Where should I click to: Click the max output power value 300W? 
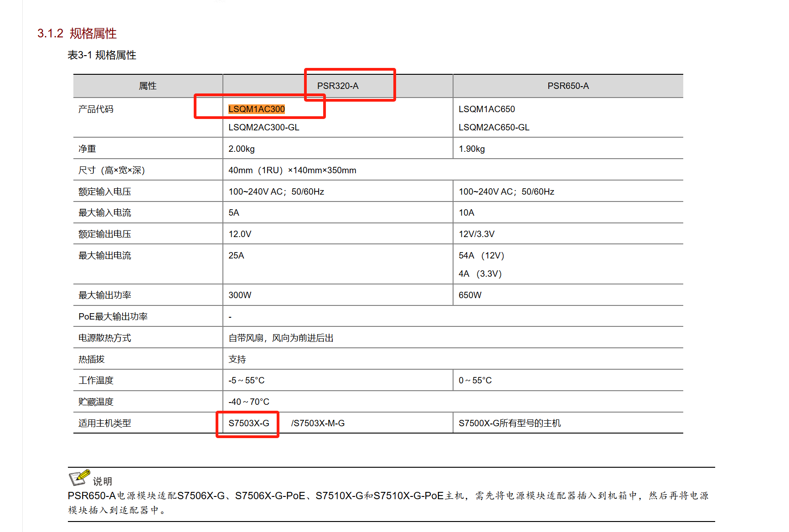click(x=240, y=295)
